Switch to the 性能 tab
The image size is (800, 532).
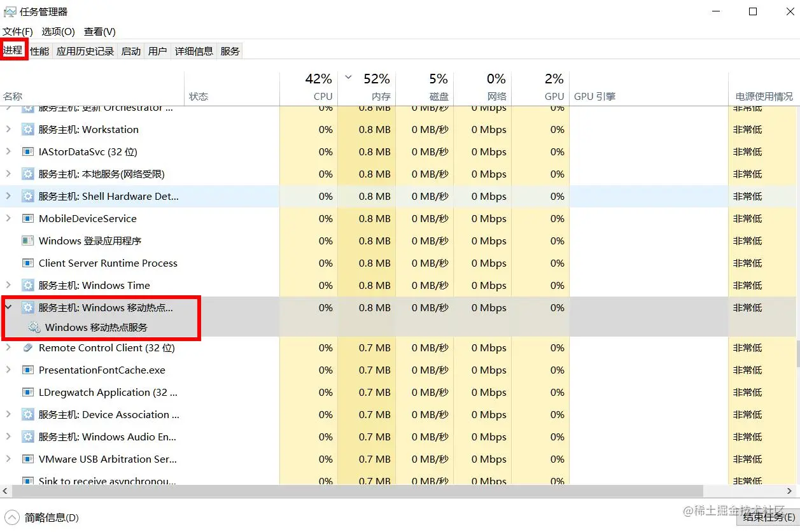coord(39,51)
